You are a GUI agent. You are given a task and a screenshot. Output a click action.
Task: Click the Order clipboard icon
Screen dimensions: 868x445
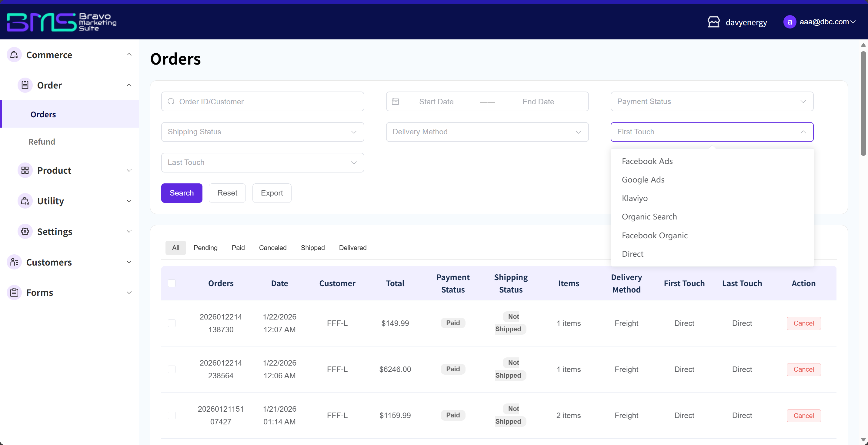25,85
